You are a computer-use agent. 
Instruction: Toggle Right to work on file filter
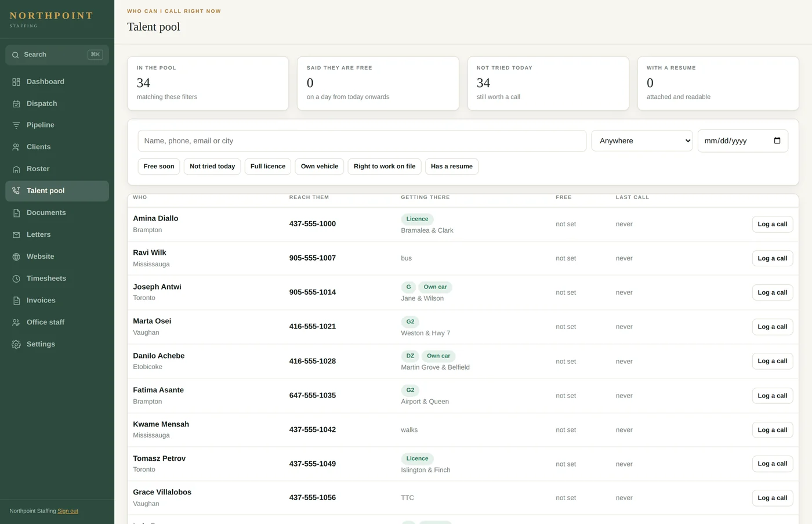[x=385, y=167]
